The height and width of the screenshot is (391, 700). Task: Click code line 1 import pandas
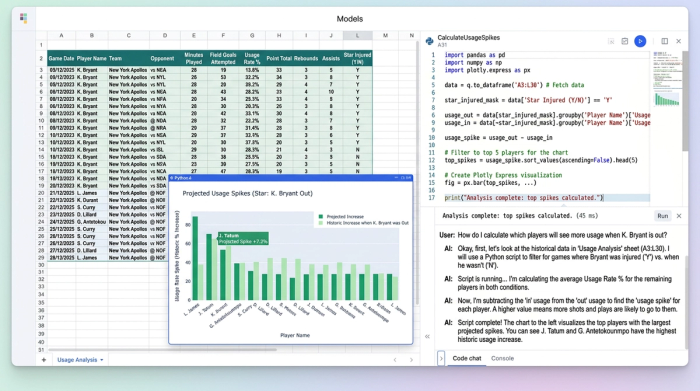click(475, 55)
